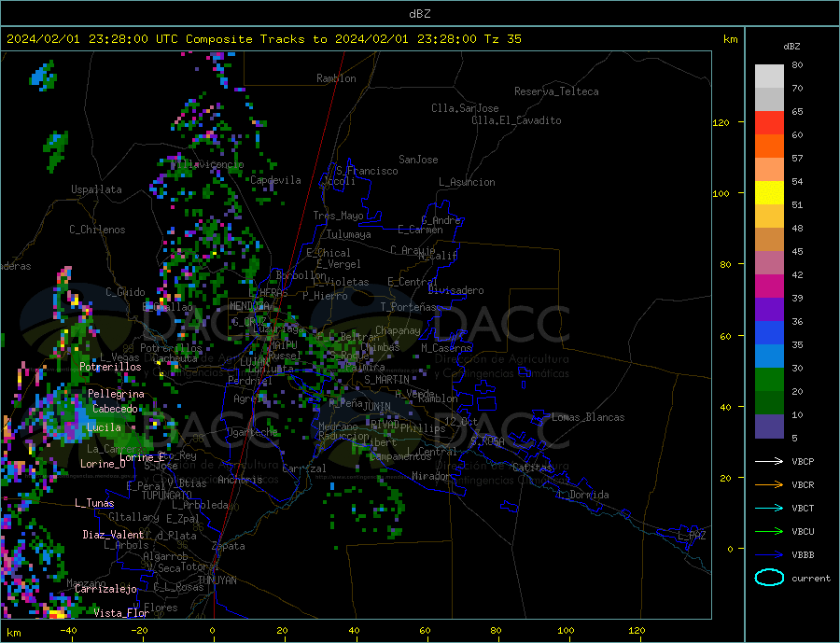This screenshot has height=643, width=840.
Task: Click the 'Anchoris' map label
Action: (240, 480)
